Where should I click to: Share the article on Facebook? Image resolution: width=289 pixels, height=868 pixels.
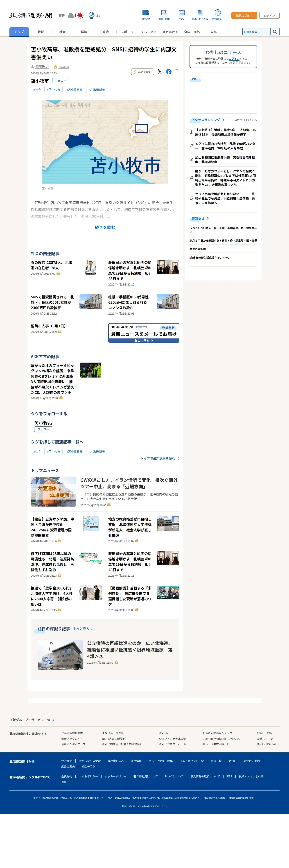tap(169, 72)
